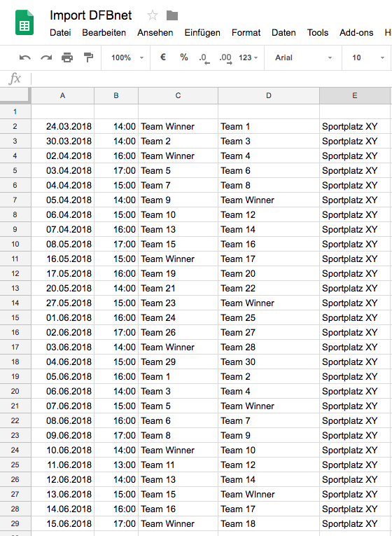Click the Import DFBnet document title
Image resolution: width=392 pixels, height=536 pixels.
tap(91, 15)
